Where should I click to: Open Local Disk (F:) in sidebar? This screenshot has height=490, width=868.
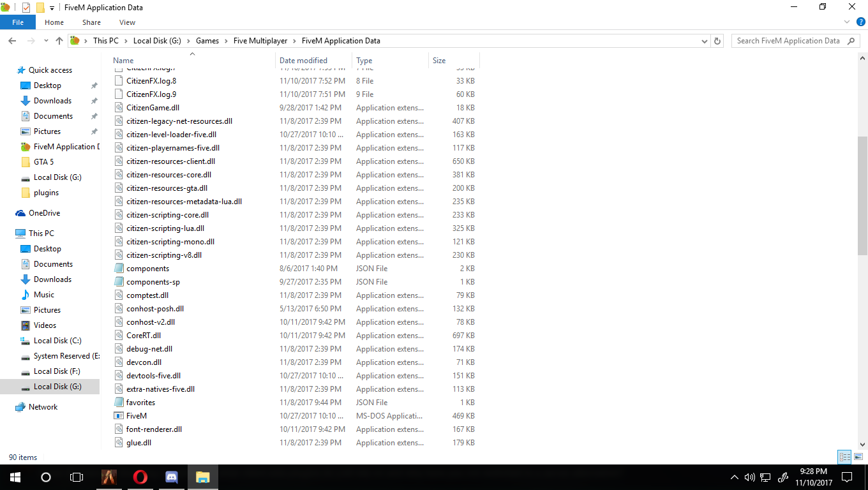pos(57,371)
